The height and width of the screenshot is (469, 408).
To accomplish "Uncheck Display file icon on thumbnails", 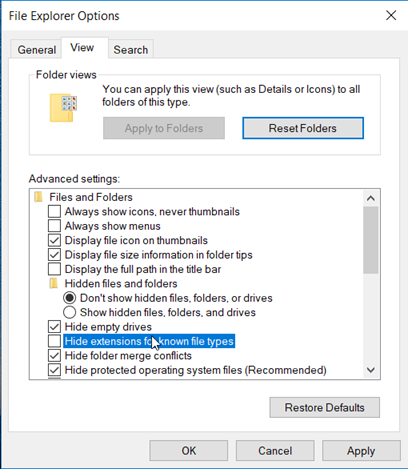I will [54, 240].
